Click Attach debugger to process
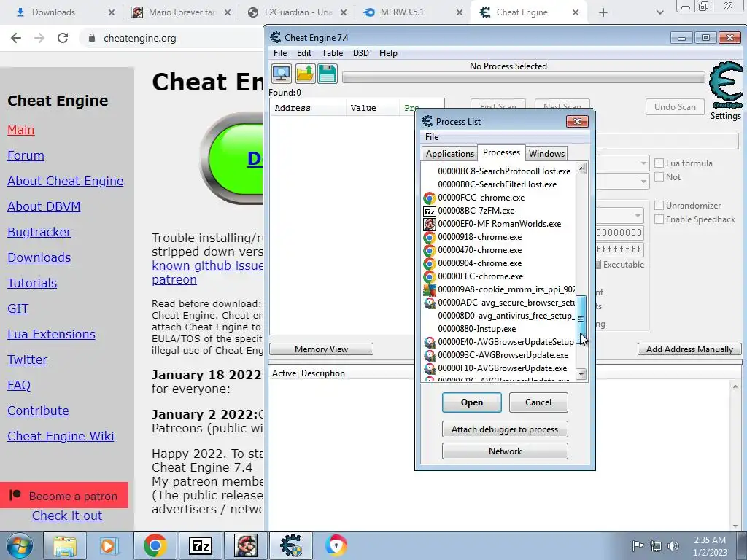747x560 pixels. [505, 429]
